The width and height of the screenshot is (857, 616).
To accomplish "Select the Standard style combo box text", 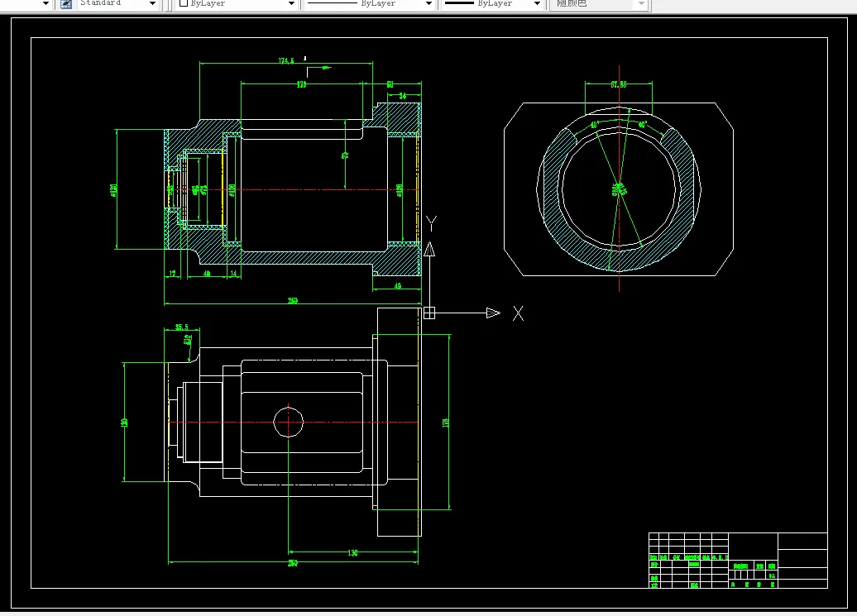I will click(101, 2).
